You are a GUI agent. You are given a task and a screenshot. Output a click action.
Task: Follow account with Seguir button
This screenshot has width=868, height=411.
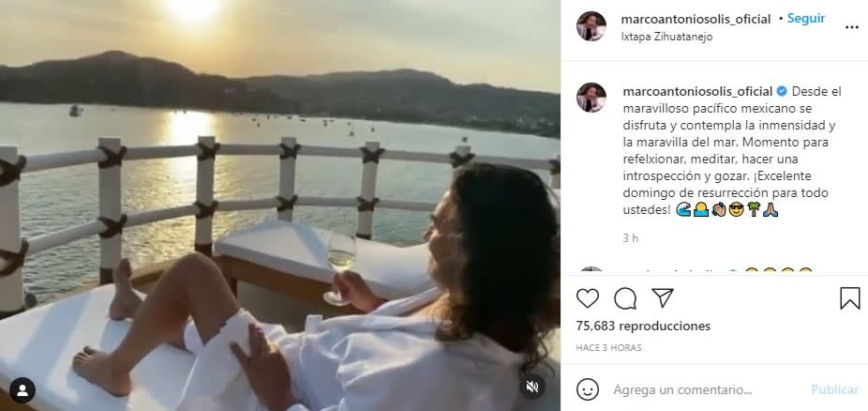805,19
